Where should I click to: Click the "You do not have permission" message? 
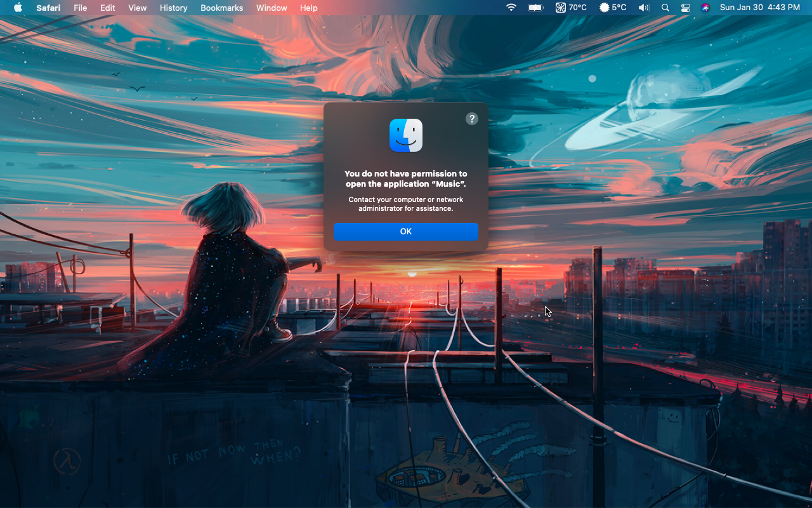click(x=406, y=178)
